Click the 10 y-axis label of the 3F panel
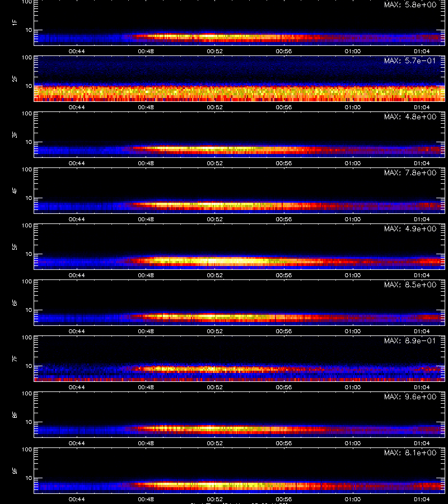This screenshot has width=448, height=504. point(29,142)
